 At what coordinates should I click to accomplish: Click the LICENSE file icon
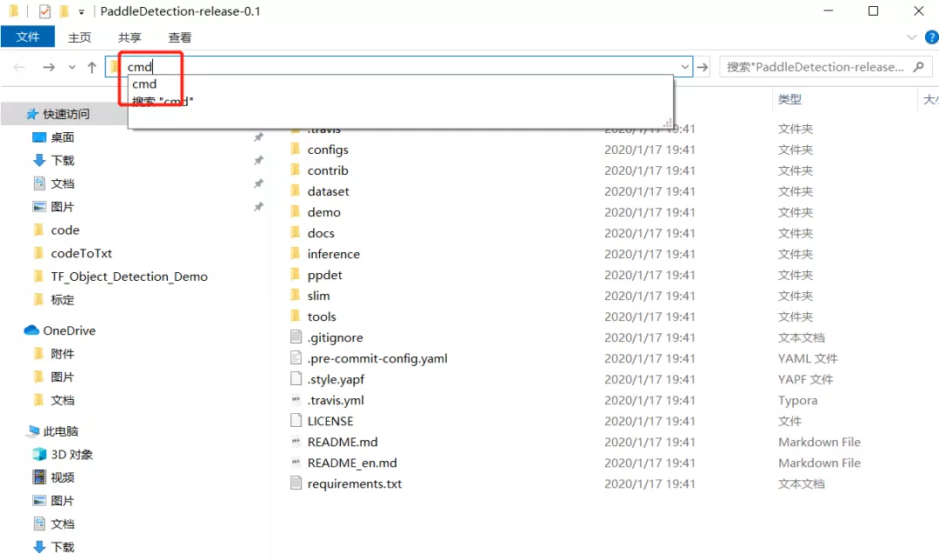(x=296, y=421)
